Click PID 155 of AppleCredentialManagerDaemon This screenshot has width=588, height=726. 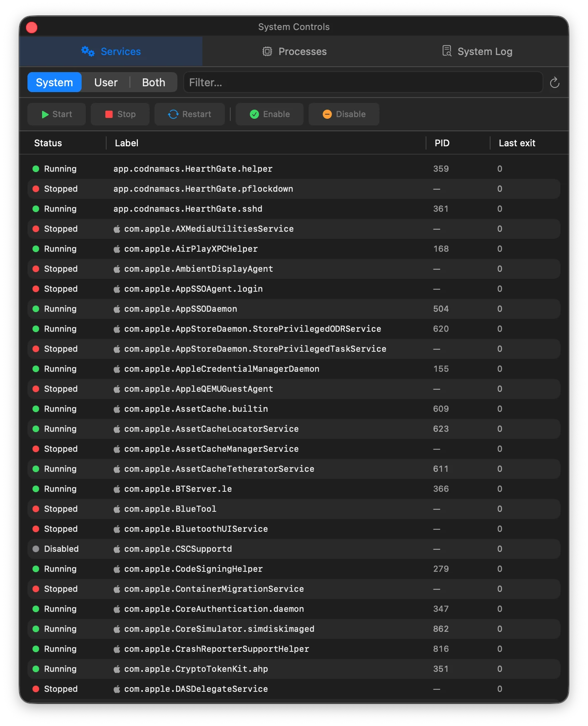[441, 369]
